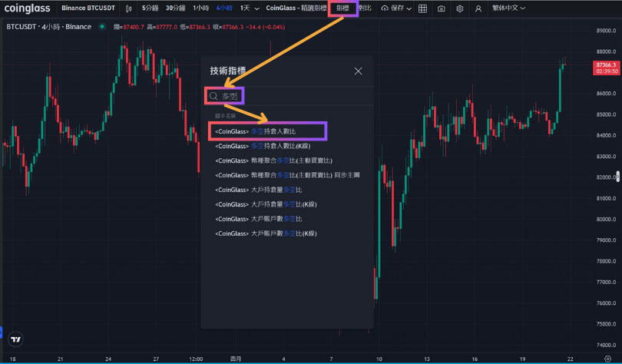Open the chart layout grid icon
Viewport: 622px width, 364px height.
click(x=423, y=8)
